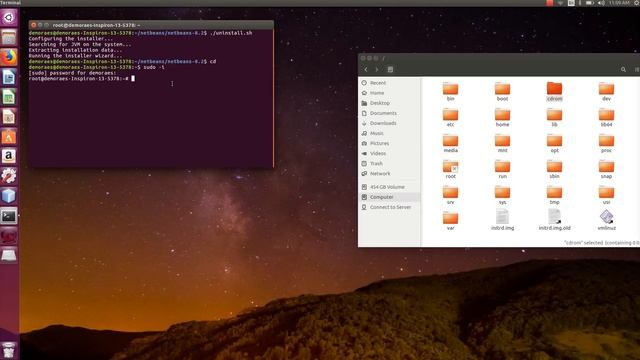
Task: Select the highlighted cdrom folder
Action: 554,91
